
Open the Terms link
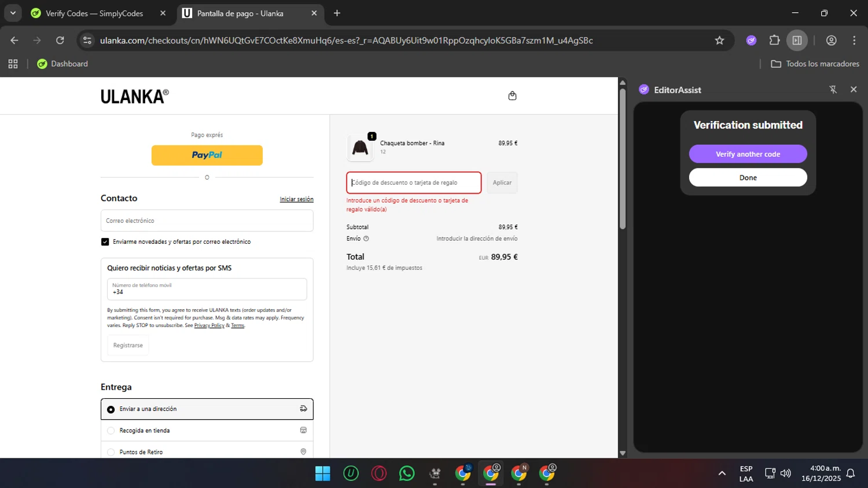coord(238,325)
